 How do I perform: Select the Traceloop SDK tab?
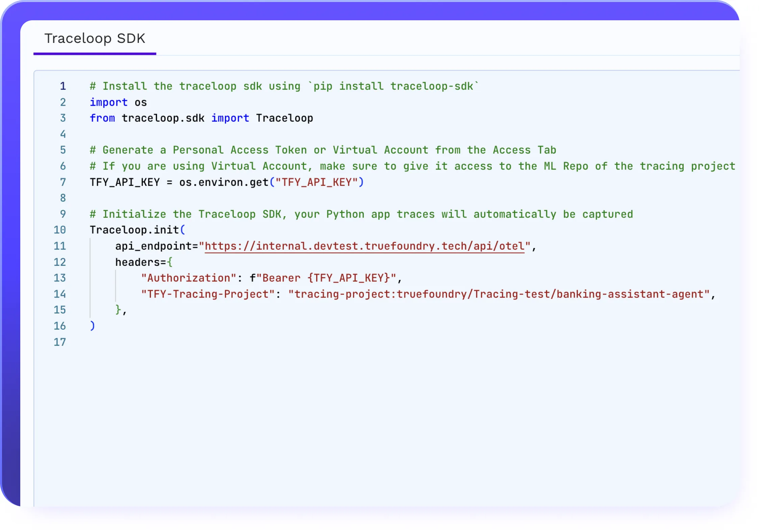point(95,39)
